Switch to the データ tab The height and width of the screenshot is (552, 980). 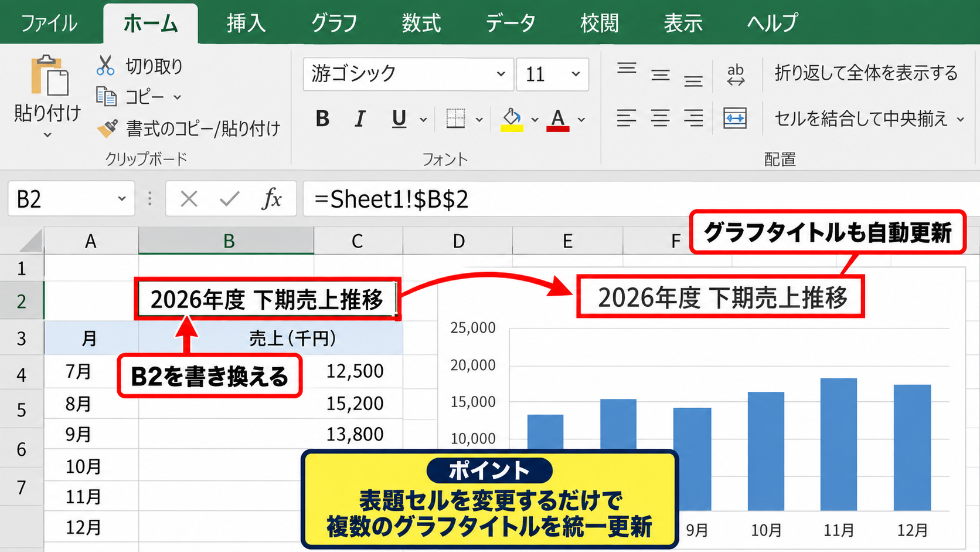[x=511, y=23]
